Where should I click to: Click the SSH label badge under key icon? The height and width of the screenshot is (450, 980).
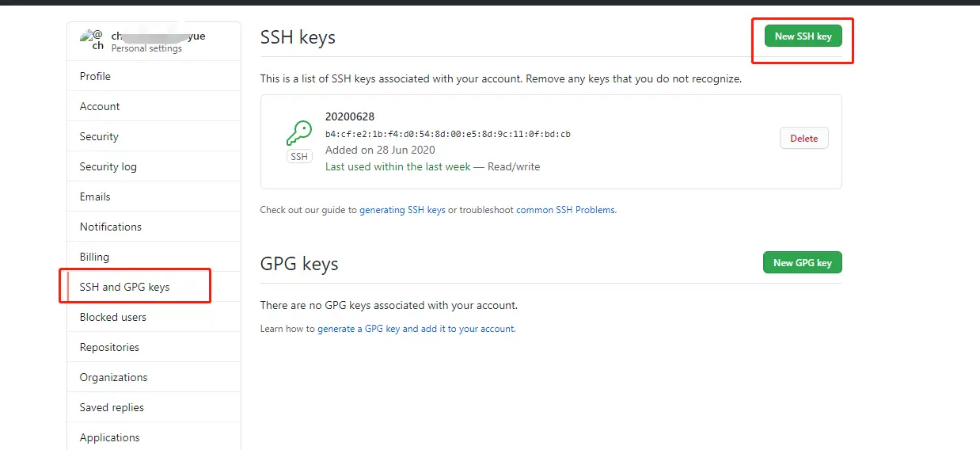click(299, 157)
